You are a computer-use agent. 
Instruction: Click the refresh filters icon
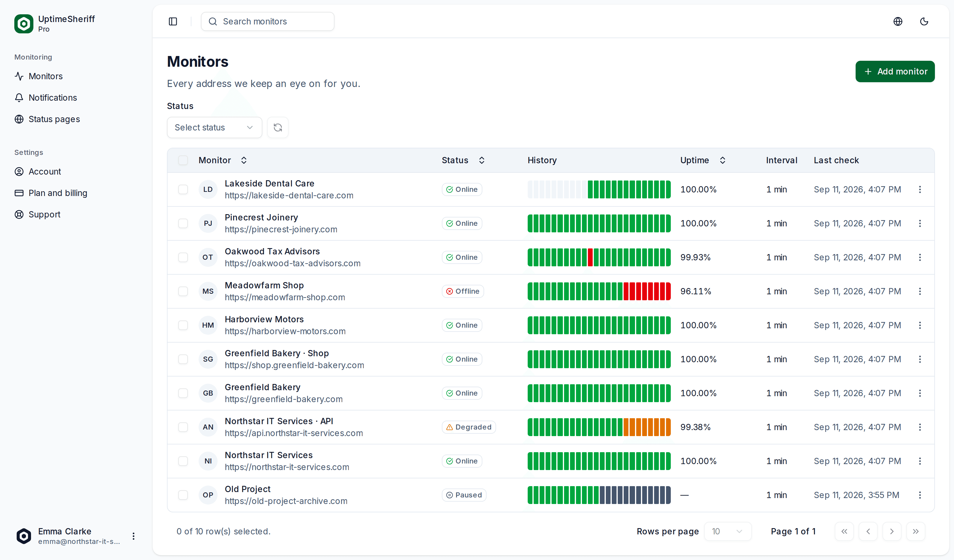[278, 127]
